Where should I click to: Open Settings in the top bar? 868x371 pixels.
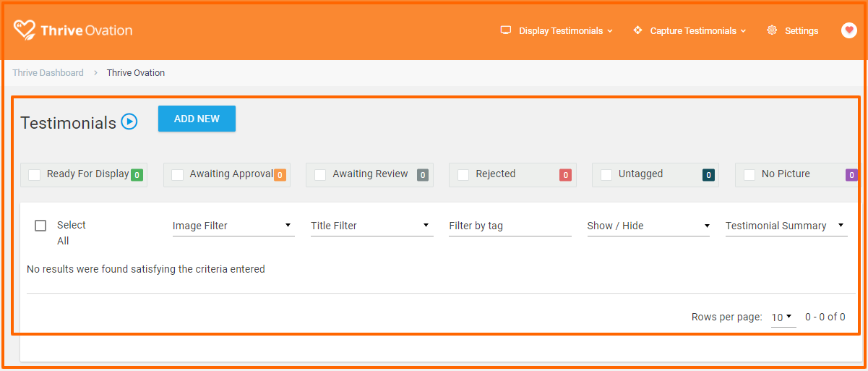(802, 31)
